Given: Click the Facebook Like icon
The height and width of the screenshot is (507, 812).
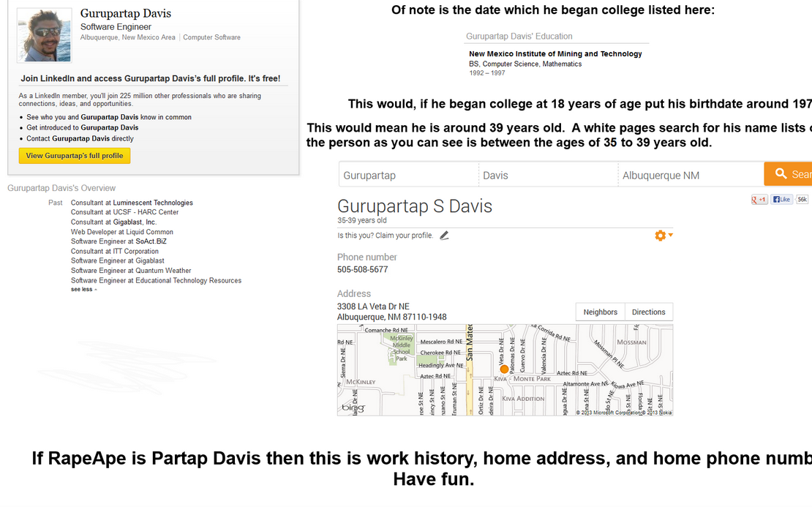Looking at the screenshot, I should (781, 200).
